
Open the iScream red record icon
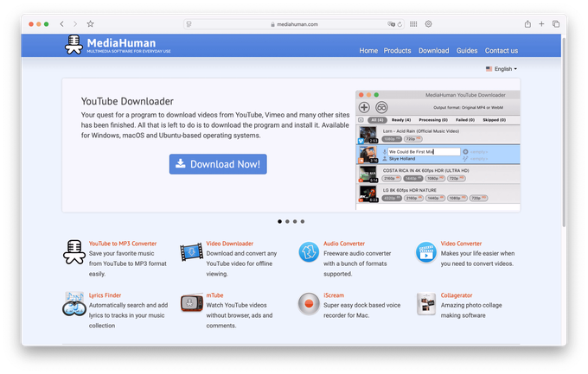[x=309, y=303]
